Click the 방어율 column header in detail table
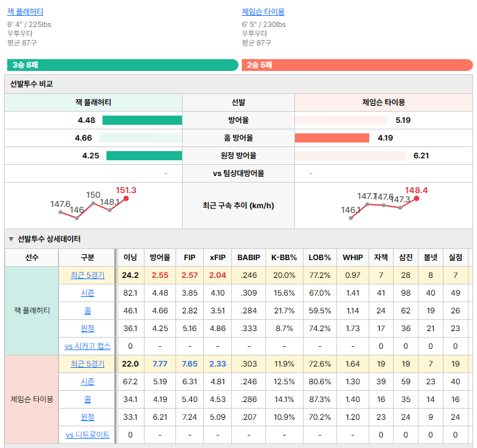Image resolution: width=477 pixels, height=448 pixels. [160, 258]
